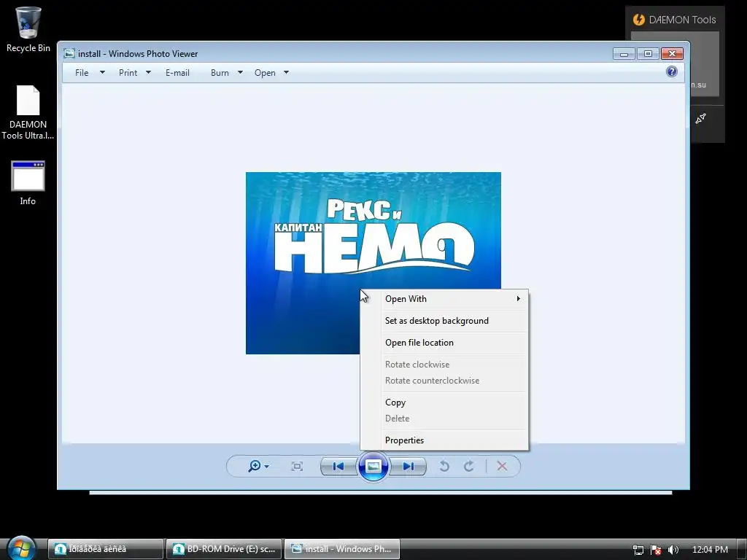Expand the Open With submenu
The width and height of the screenshot is (747, 560).
point(444,299)
